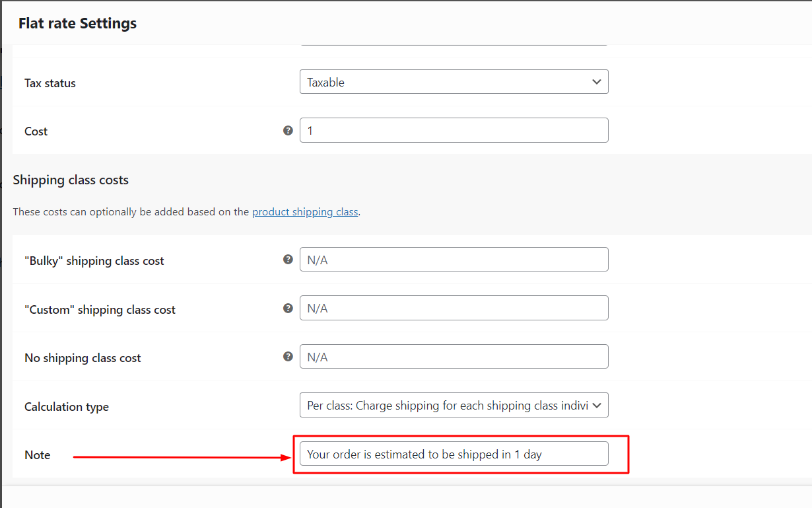This screenshot has width=812, height=508.
Task: Click inside the Note text field
Action: pyautogui.click(x=454, y=453)
